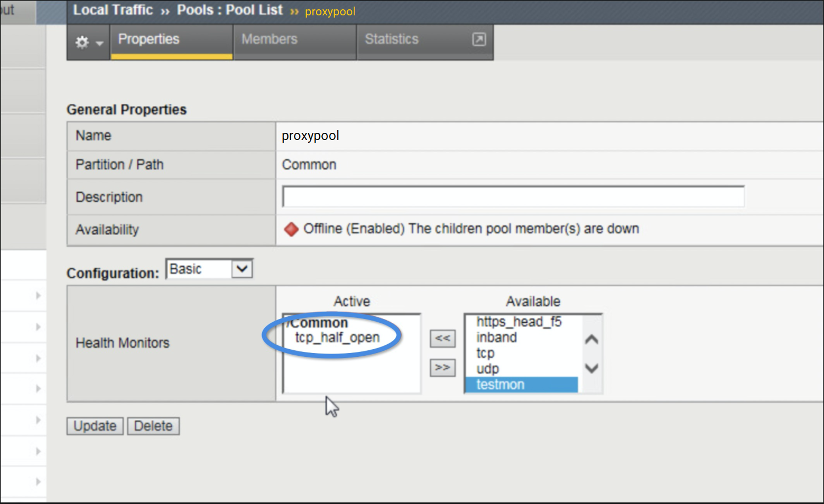
Task: Select udp monitor in Available list
Action: point(488,369)
